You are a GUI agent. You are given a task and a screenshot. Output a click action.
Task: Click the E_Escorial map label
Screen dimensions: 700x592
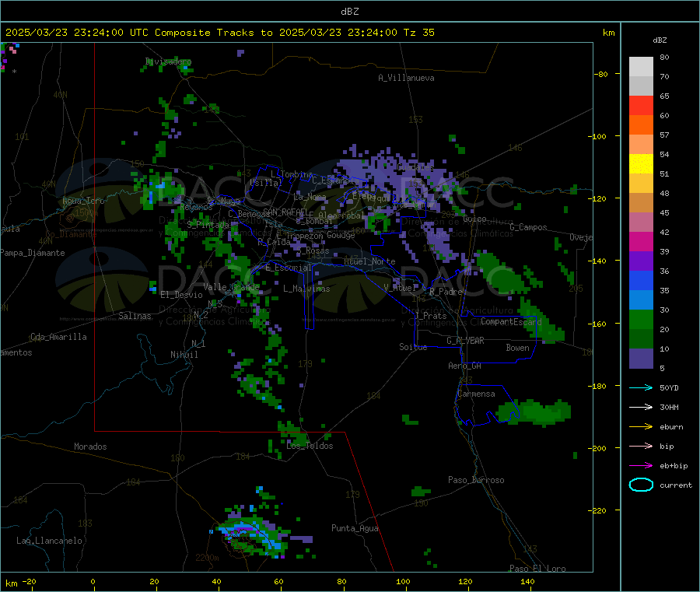(x=289, y=268)
